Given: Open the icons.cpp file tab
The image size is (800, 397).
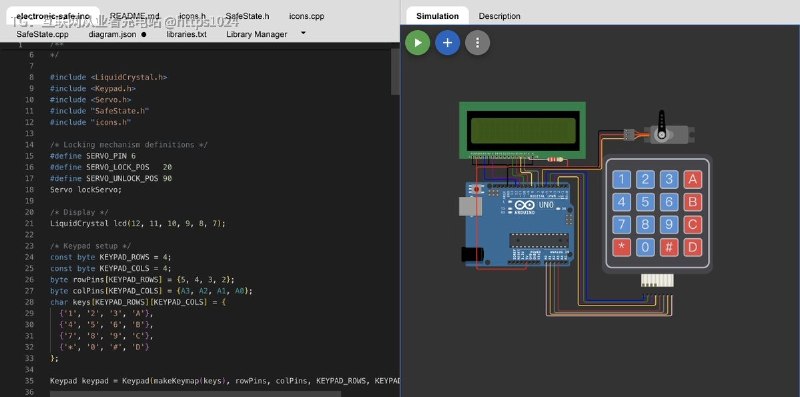Looking at the screenshot, I should point(306,16).
